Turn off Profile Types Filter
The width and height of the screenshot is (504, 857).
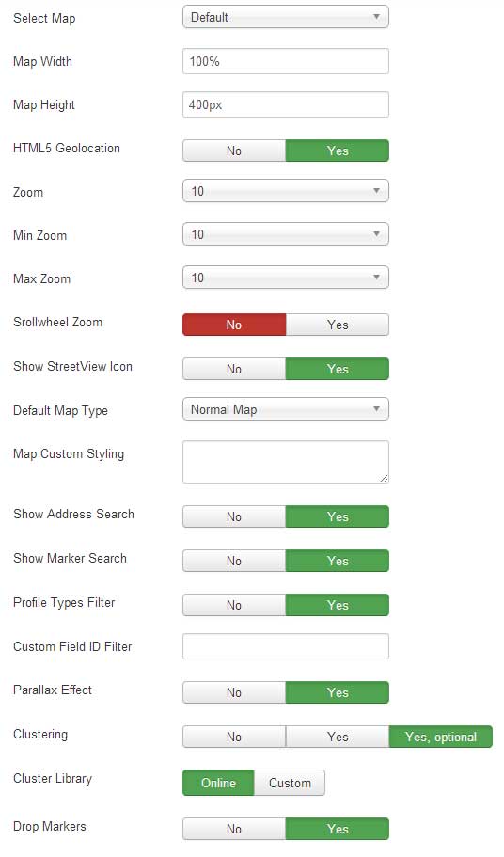[x=234, y=605]
